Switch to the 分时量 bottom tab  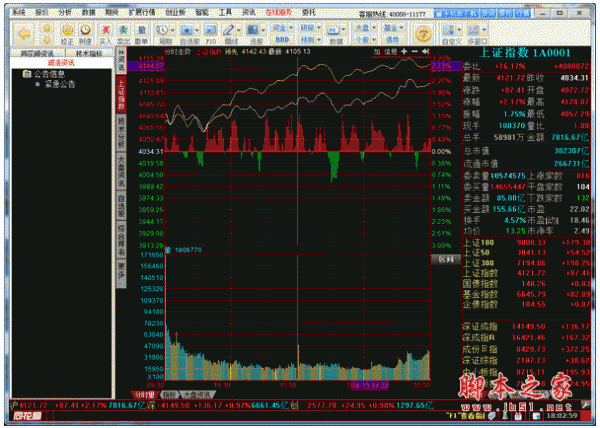145,394
